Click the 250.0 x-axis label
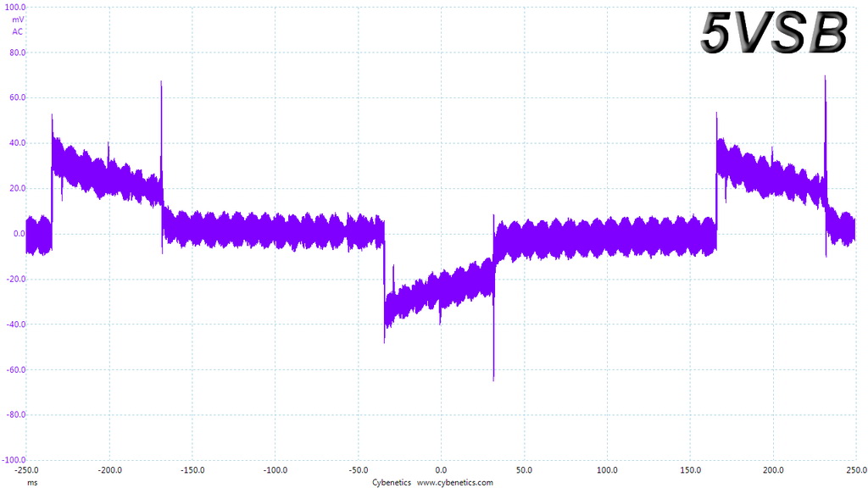This screenshot has width=868, height=488. 856,470
